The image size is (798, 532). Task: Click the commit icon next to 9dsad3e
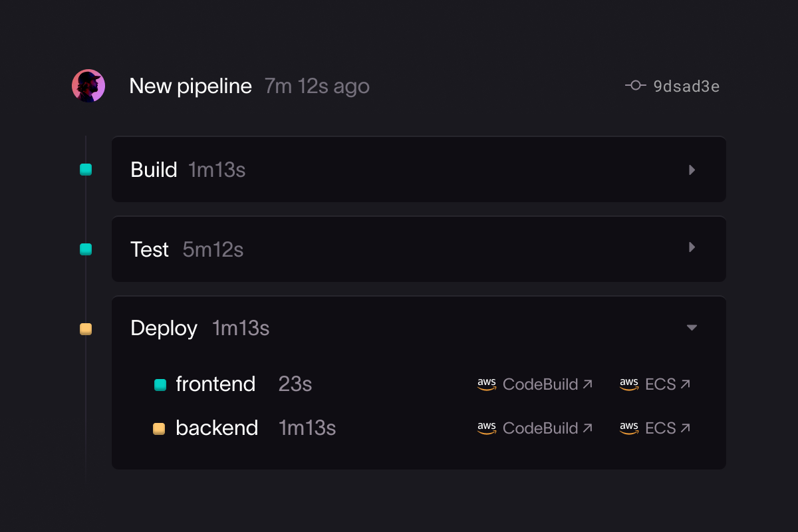coord(636,85)
